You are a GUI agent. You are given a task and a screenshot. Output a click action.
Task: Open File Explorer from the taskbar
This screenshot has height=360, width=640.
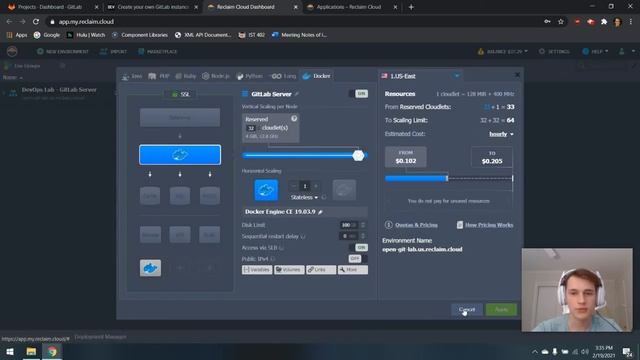[x=31, y=351]
